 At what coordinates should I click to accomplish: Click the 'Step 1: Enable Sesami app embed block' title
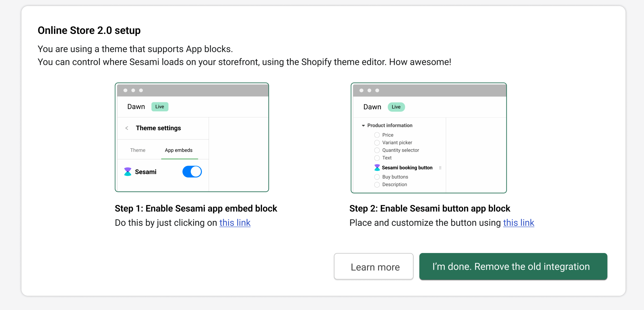pos(196,209)
